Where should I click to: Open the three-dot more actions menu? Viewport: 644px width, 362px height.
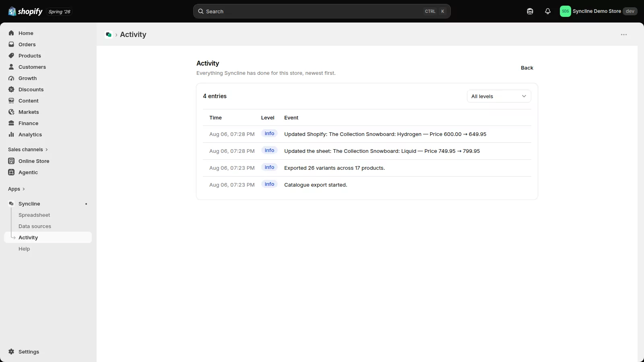624,35
